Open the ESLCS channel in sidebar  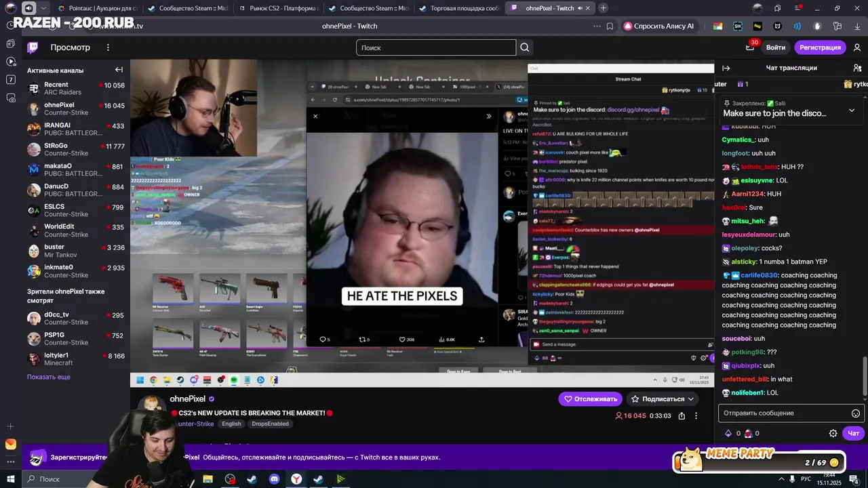[x=76, y=211]
